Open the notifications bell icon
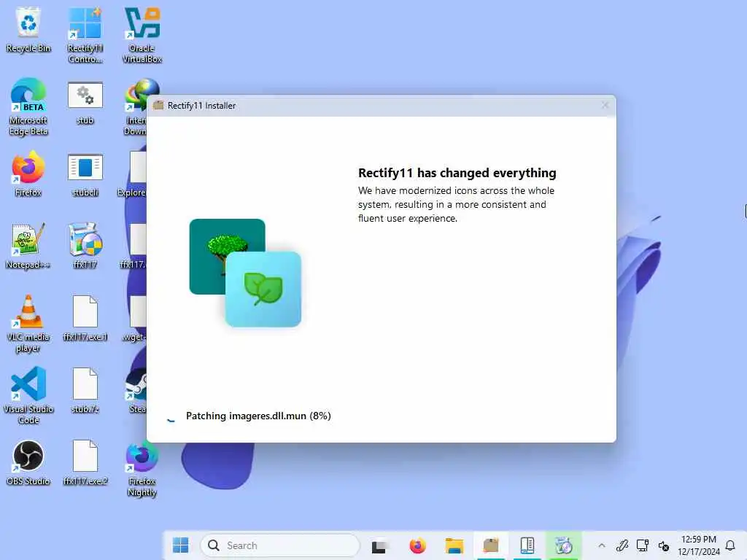The image size is (747, 560). pos(730,545)
